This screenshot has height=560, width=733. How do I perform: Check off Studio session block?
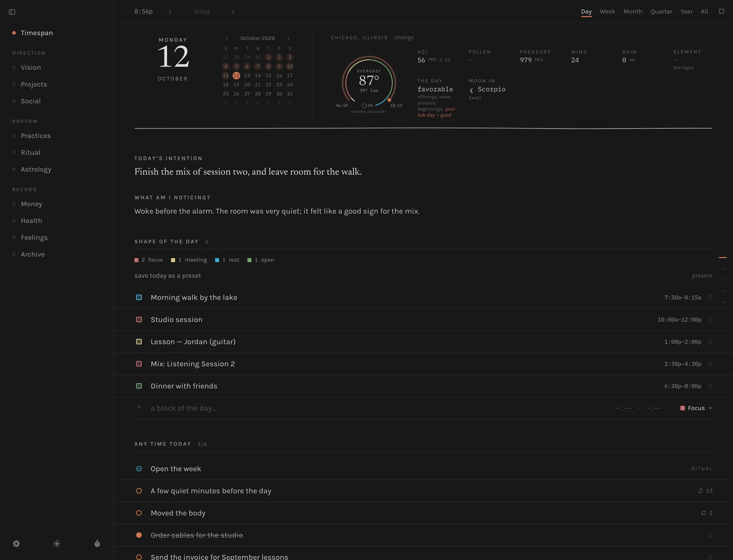coord(139,320)
